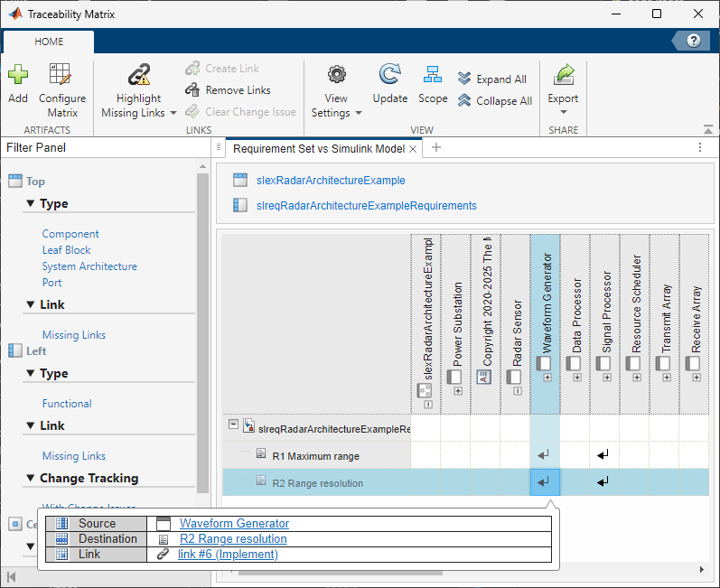Collapse the Type section under Top
Image resolution: width=720 pixels, height=588 pixels.
coord(31,204)
